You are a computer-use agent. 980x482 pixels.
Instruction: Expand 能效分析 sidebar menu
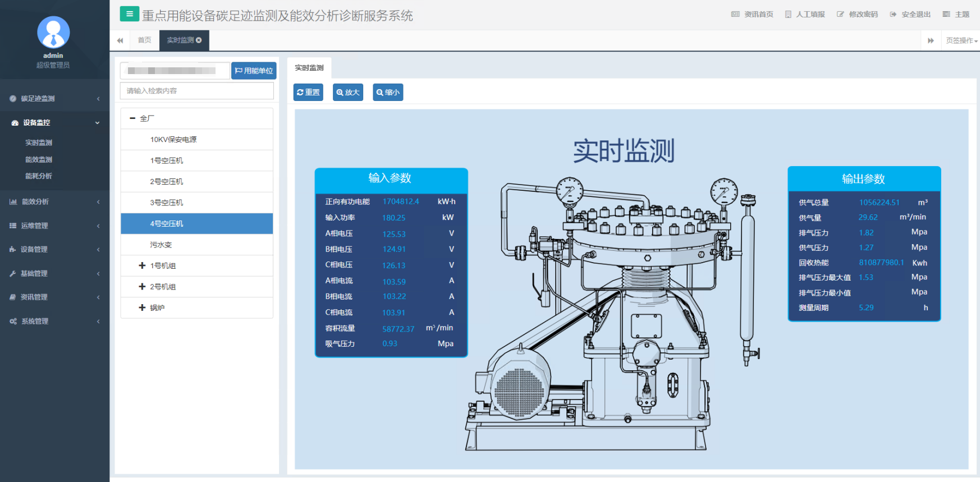click(54, 202)
